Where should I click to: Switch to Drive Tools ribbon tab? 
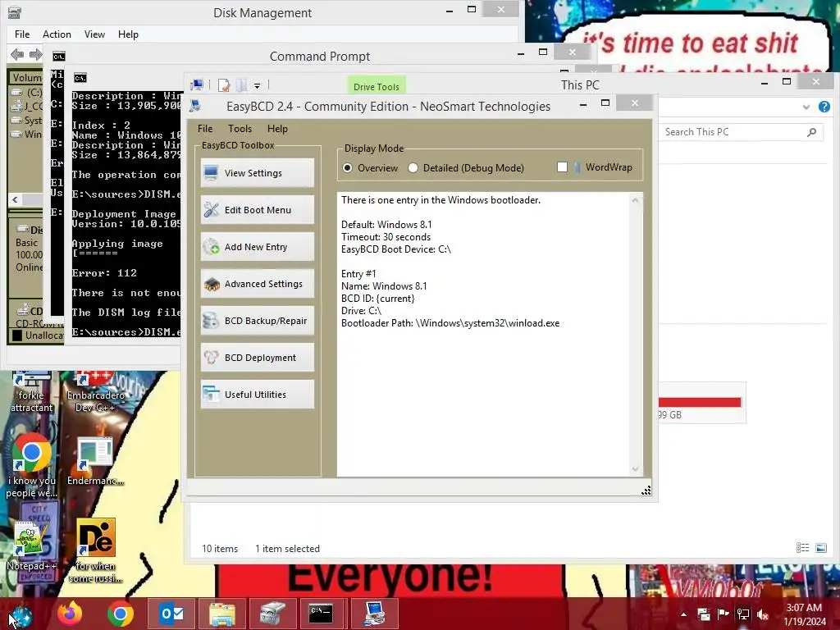point(376,86)
